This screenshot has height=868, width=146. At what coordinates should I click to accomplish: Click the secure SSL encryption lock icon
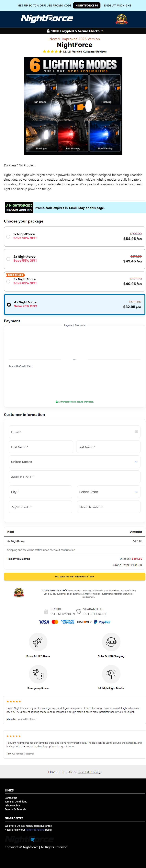coord(46,611)
